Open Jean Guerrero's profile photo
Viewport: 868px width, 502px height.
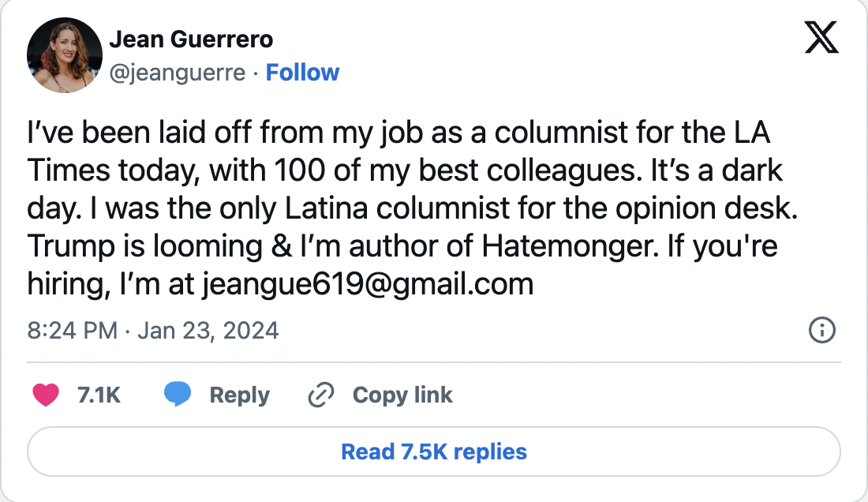pos(65,54)
